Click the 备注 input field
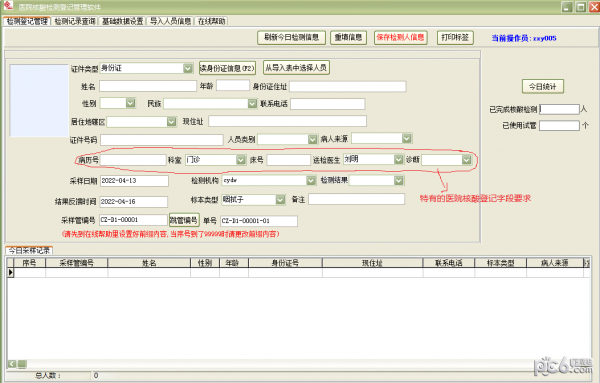The width and height of the screenshot is (600, 383). [357, 199]
